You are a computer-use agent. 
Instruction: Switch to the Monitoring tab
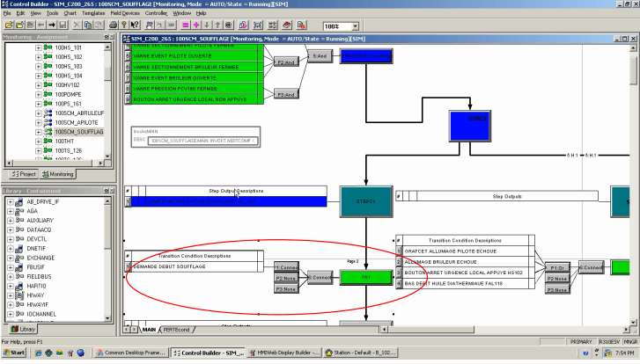pos(57,174)
